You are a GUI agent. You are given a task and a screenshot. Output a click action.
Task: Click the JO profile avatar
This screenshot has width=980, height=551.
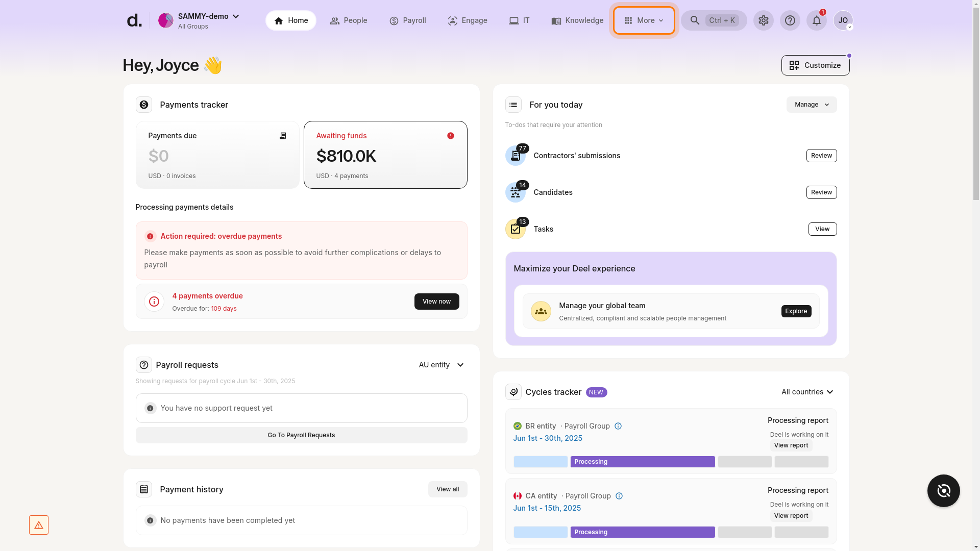click(843, 20)
